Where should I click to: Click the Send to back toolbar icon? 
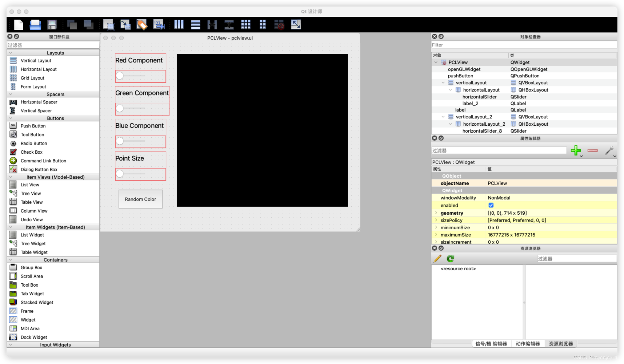tap(72, 25)
